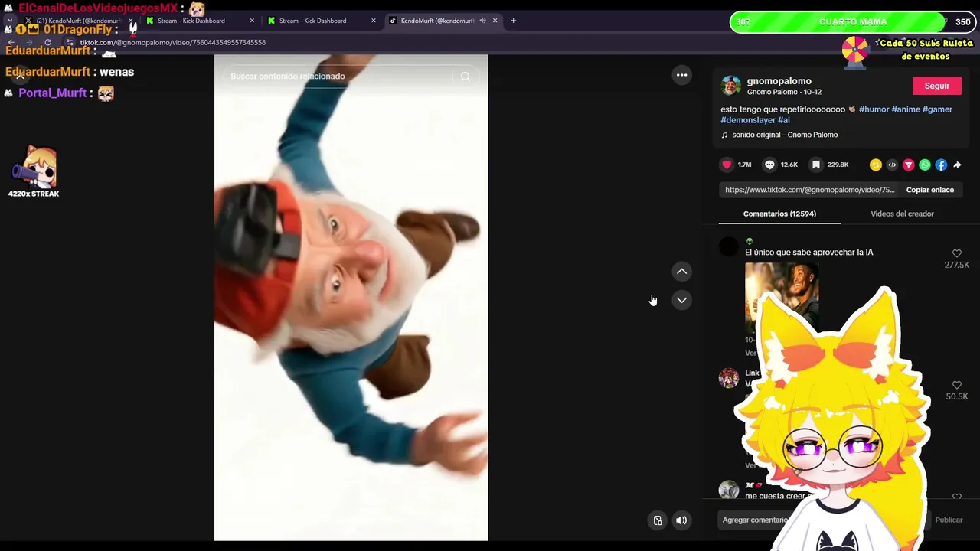Like the comment with 277.5K likes

click(956, 253)
